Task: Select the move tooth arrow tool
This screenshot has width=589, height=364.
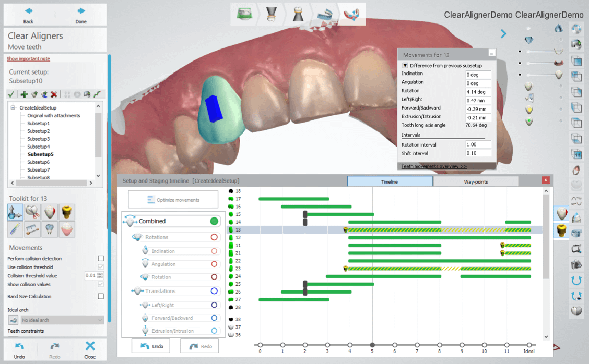Action: click(x=15, y=212)
